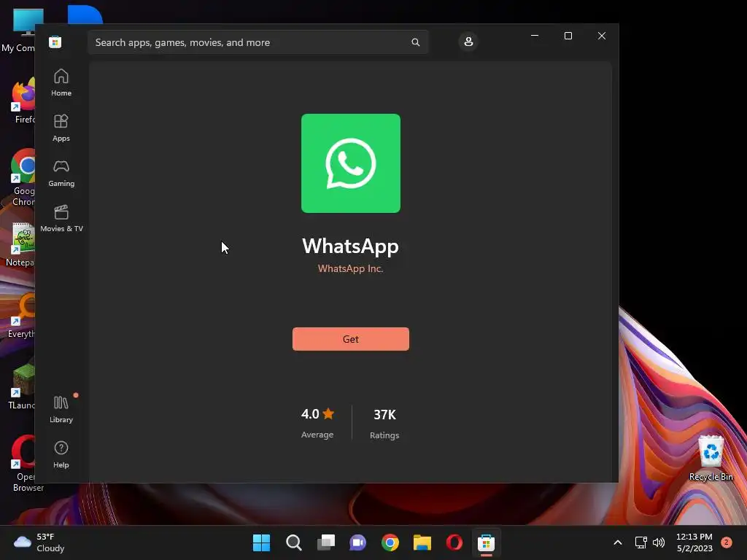The image size is (747, 560).
Task: Select the TLauncher desktop shortcut
Action: pos(21,387)
